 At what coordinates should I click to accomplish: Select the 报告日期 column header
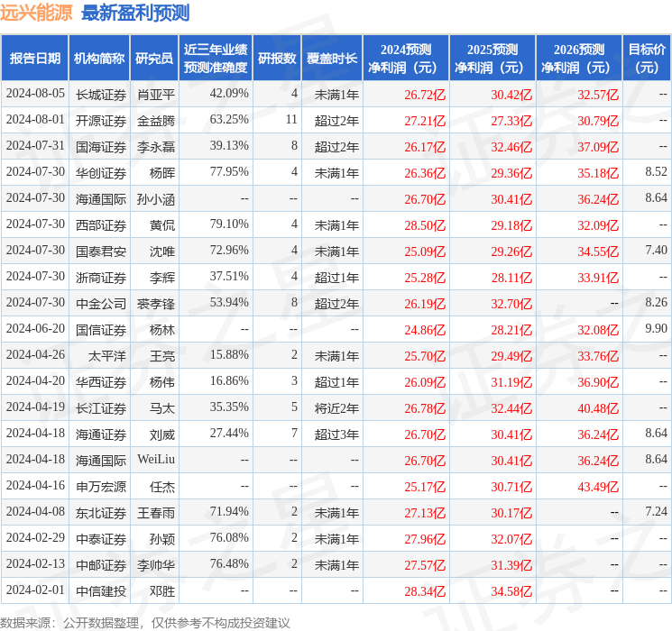click(x=34, y=59)
